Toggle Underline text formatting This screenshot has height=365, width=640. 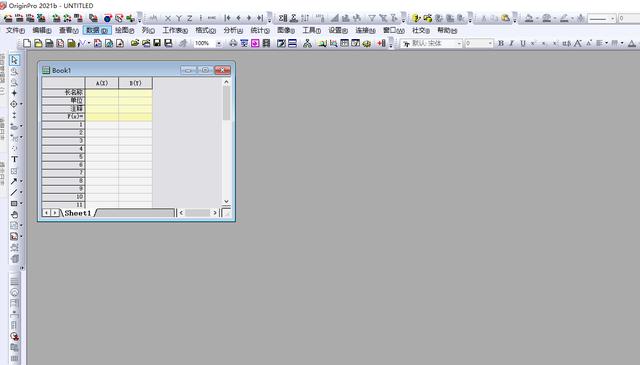point(522,43)
